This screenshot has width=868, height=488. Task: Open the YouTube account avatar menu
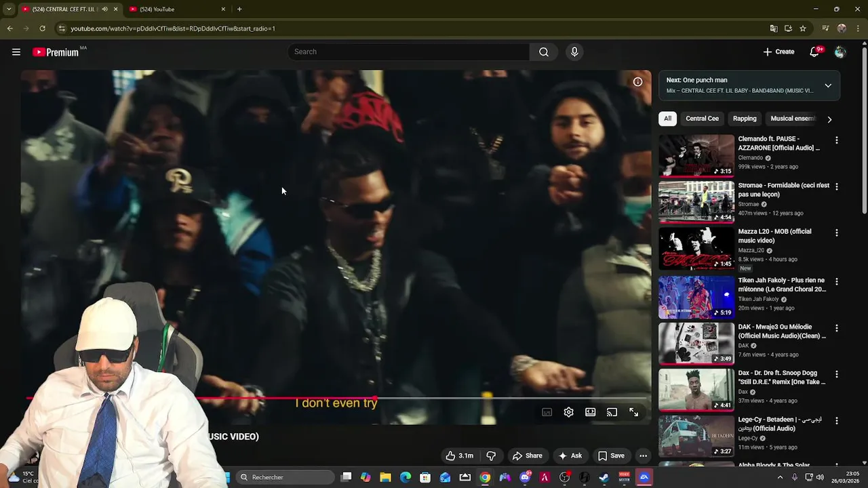tap(840, 52)
